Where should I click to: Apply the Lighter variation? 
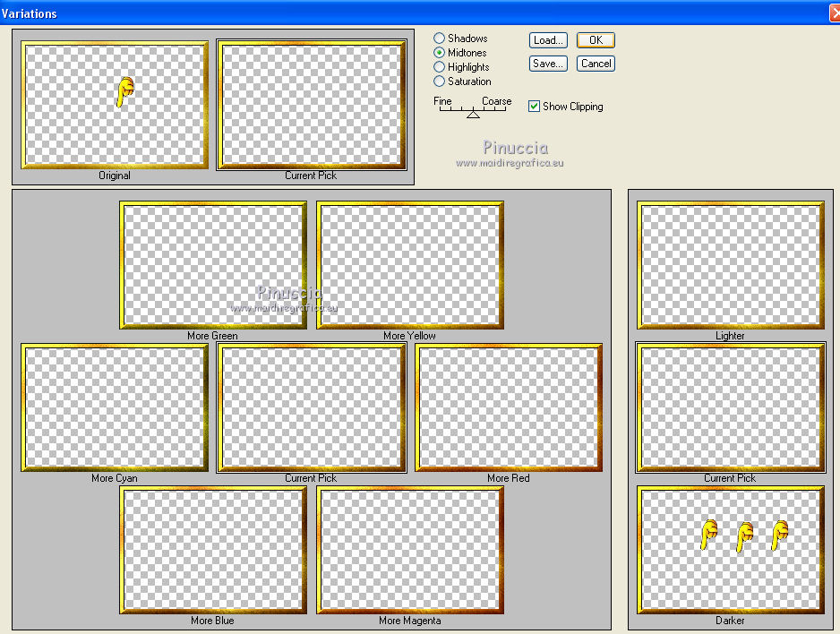[x=731, y=265]
